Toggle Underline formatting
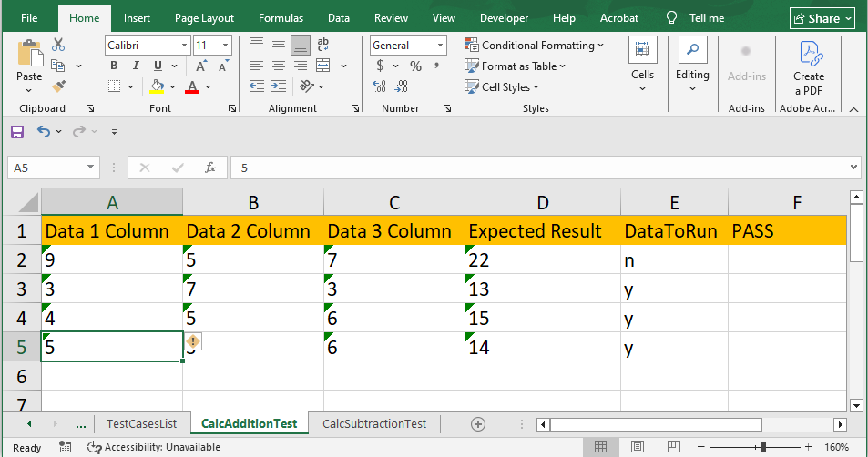This screenshot has height=457, width=868. pyautogui.click(x=158, y=66)
